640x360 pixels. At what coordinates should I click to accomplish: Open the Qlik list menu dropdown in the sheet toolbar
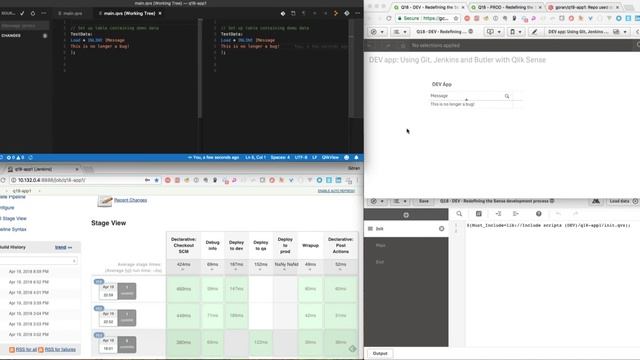point(400,31)
